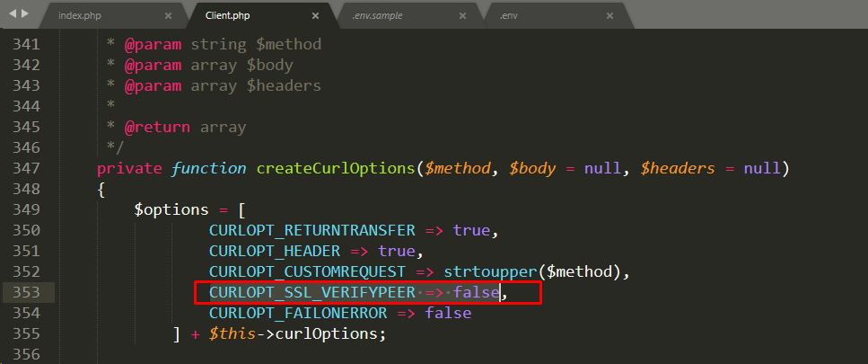Click line number 341 in gutter
868x364 pixels.
pos(26,44)
